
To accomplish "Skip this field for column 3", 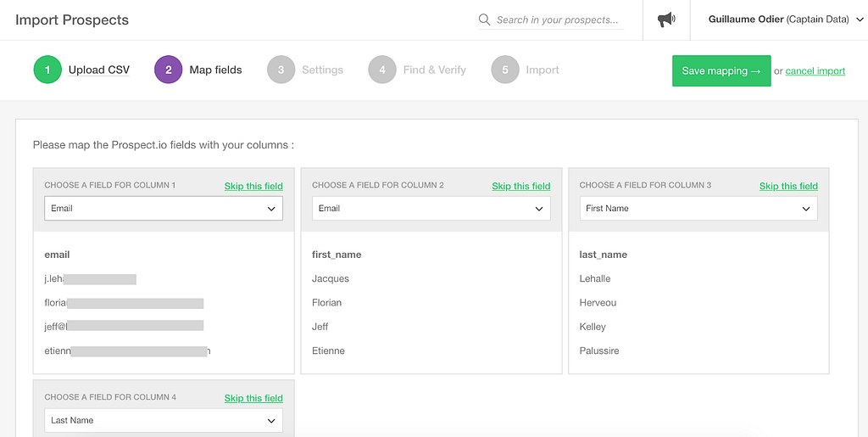I will (x=788, y=186).
